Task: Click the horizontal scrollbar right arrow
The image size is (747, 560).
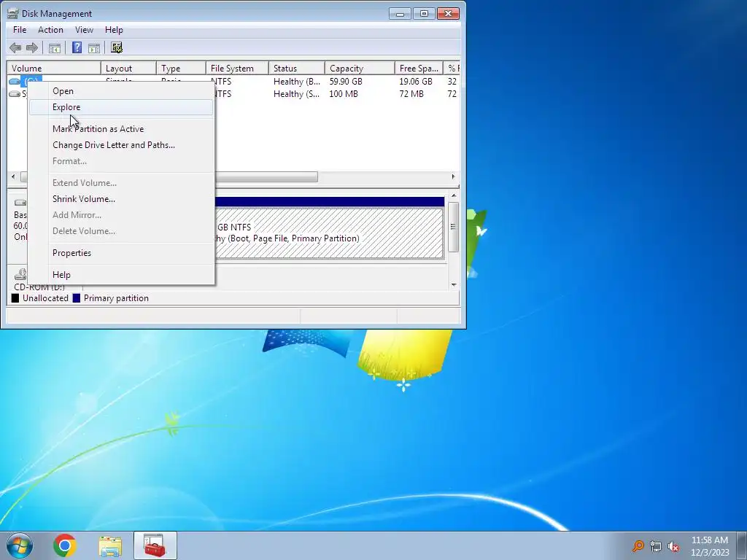Action: (453, 176)
